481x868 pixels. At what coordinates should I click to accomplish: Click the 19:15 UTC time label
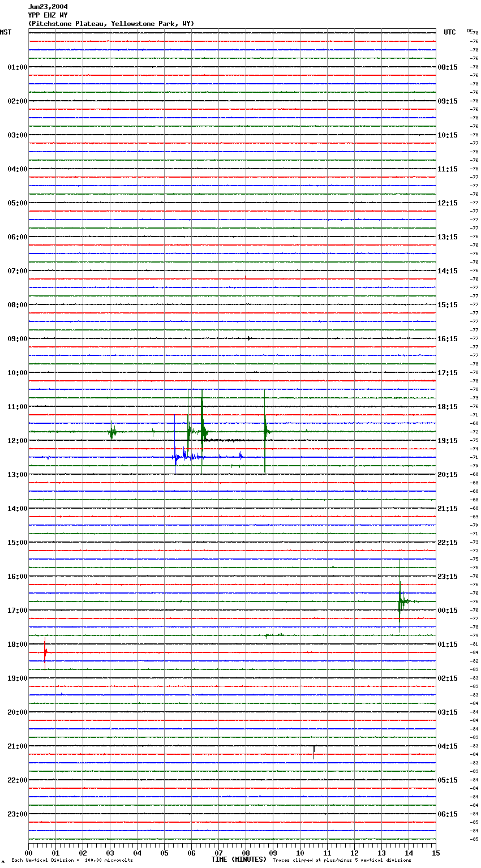point(448,440)
